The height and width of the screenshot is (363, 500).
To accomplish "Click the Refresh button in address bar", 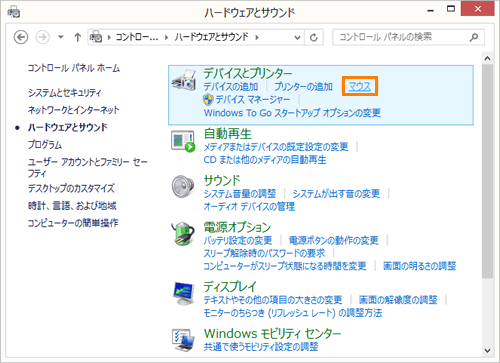I will coord(314,37).
